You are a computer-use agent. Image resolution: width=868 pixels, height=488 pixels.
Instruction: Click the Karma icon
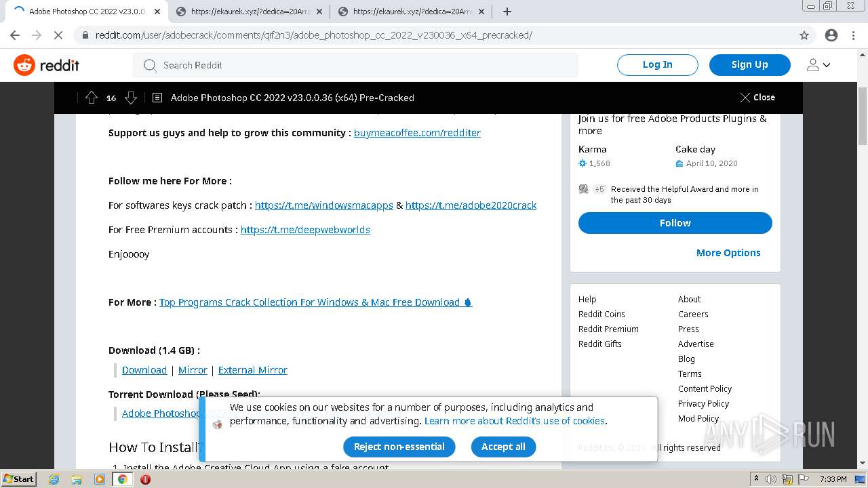coord(582,163)
